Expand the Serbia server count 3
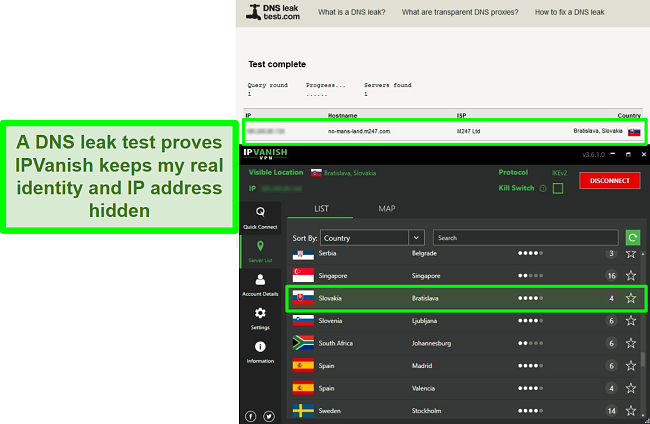Viewport: 650px width, 424px height. click(x=611, y=253)
